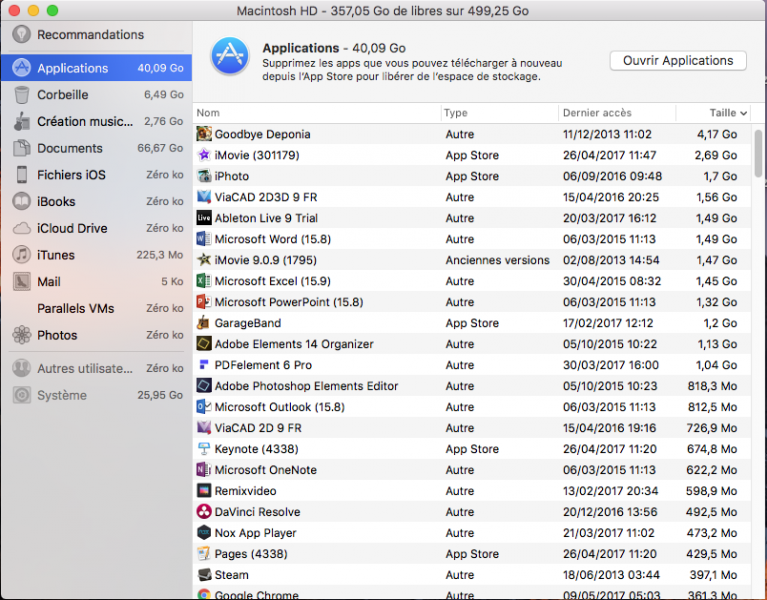Click "Anciennes versions" type cell

(497, 260)
